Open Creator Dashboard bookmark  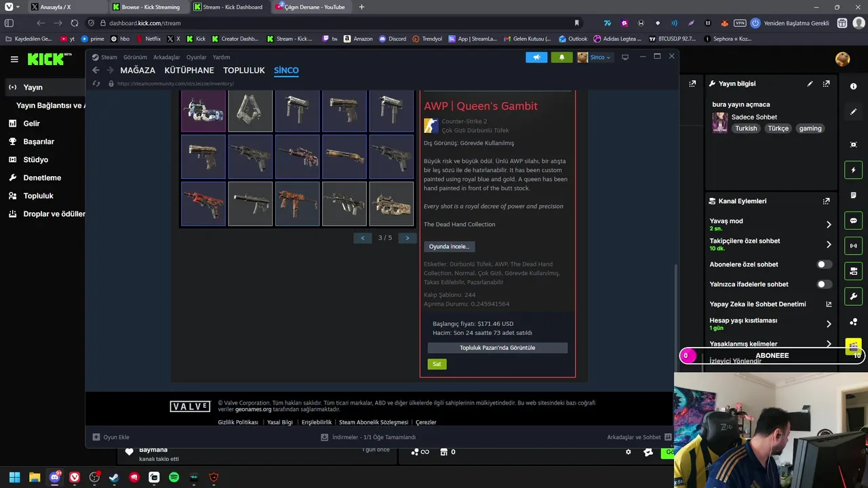tap(235, 39)
